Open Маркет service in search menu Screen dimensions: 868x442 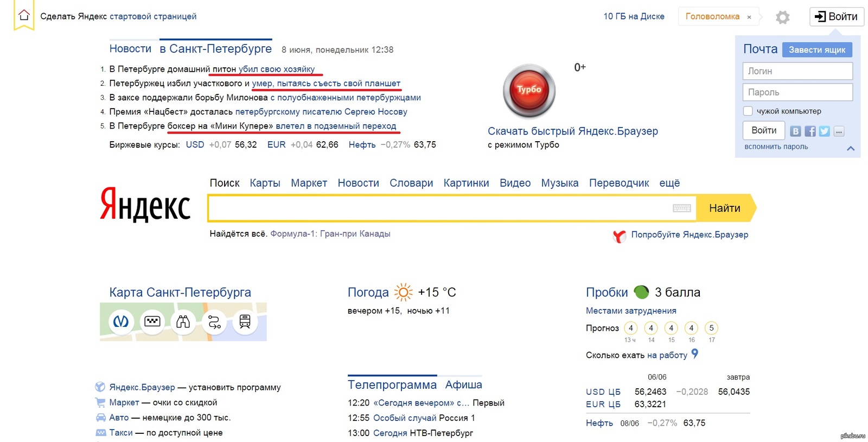point(309,183)
